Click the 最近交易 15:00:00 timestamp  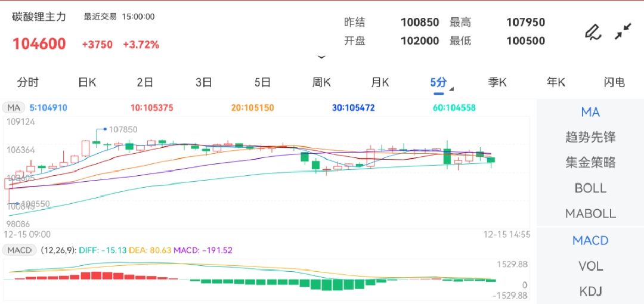point(119,17)
